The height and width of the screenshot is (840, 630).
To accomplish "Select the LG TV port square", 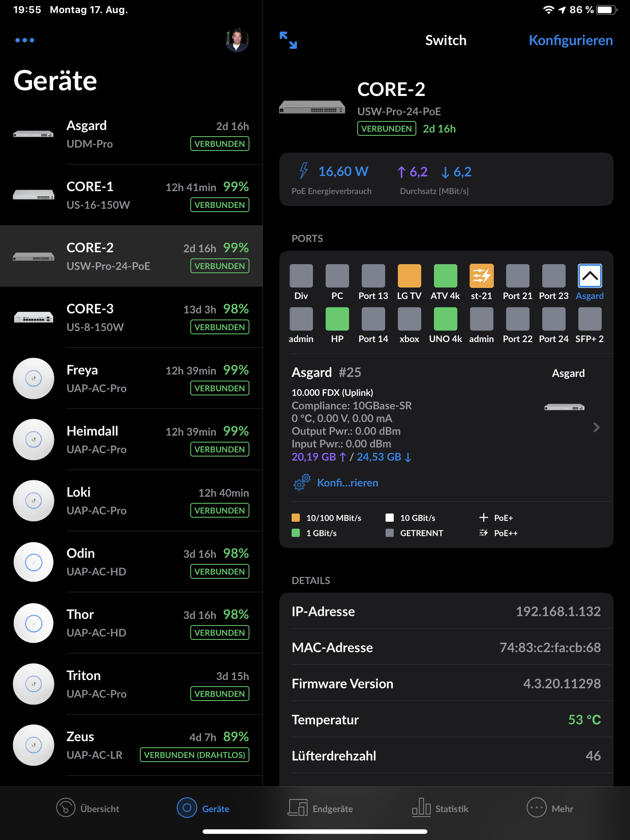I will click(409, 276).
